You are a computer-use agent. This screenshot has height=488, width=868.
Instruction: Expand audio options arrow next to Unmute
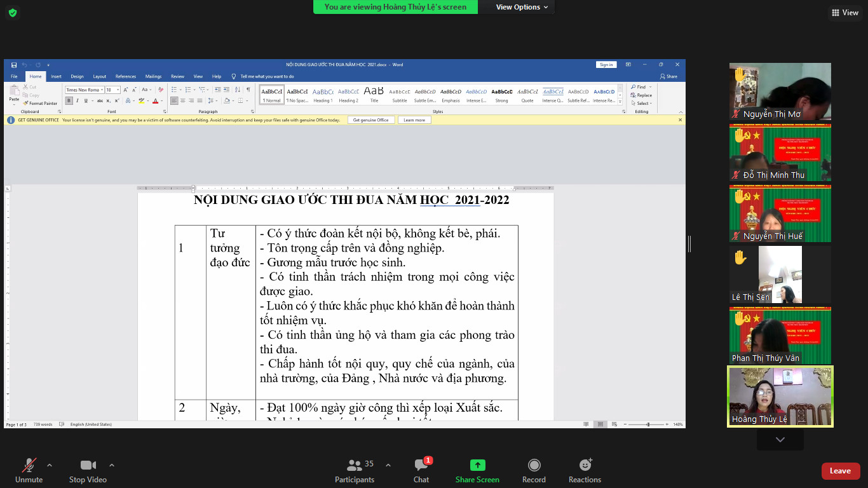click(x=50, y=464)
